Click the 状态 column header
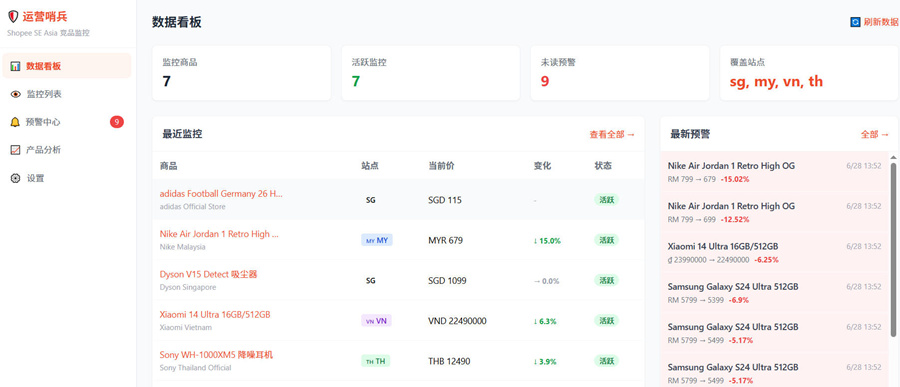Viewport: 900px width, 387px height. tap(603, 166)
